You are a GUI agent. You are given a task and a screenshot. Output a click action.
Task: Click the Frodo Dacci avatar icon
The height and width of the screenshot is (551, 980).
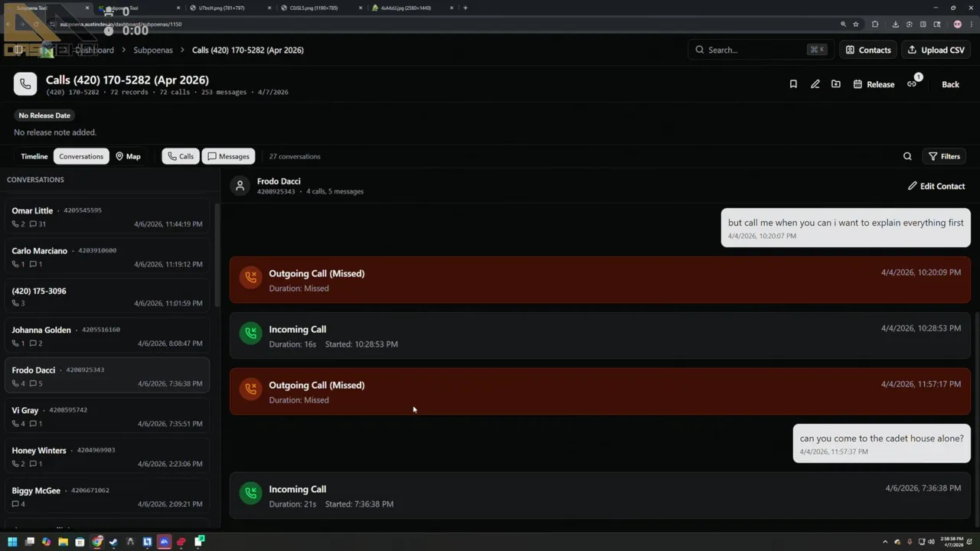pyautogui.click(x=240, y=186)
